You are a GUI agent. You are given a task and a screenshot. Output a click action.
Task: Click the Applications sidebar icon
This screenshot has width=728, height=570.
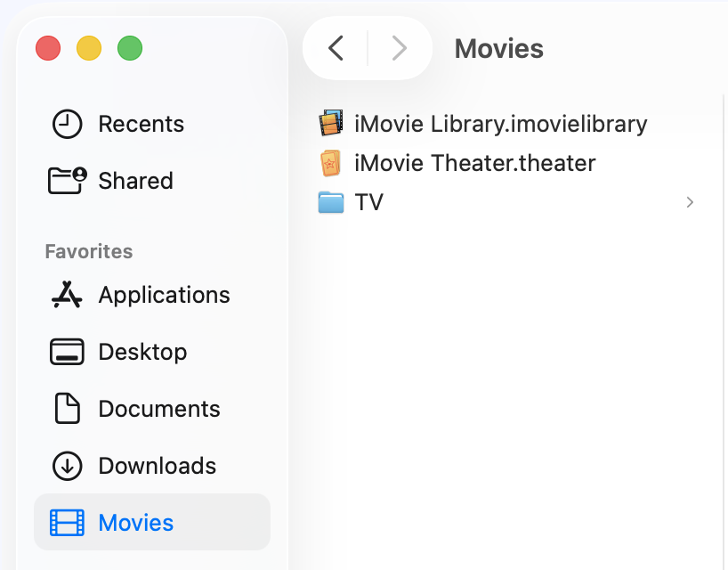tap(67, 295)
